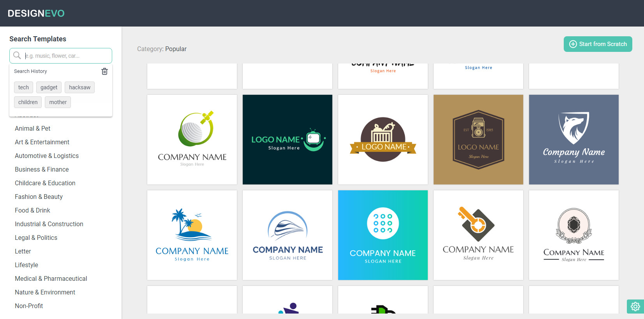This screenshot has height=319, width=644.
Task: Click the plus icon on Start from Scratch
Action: coord(573,44)
